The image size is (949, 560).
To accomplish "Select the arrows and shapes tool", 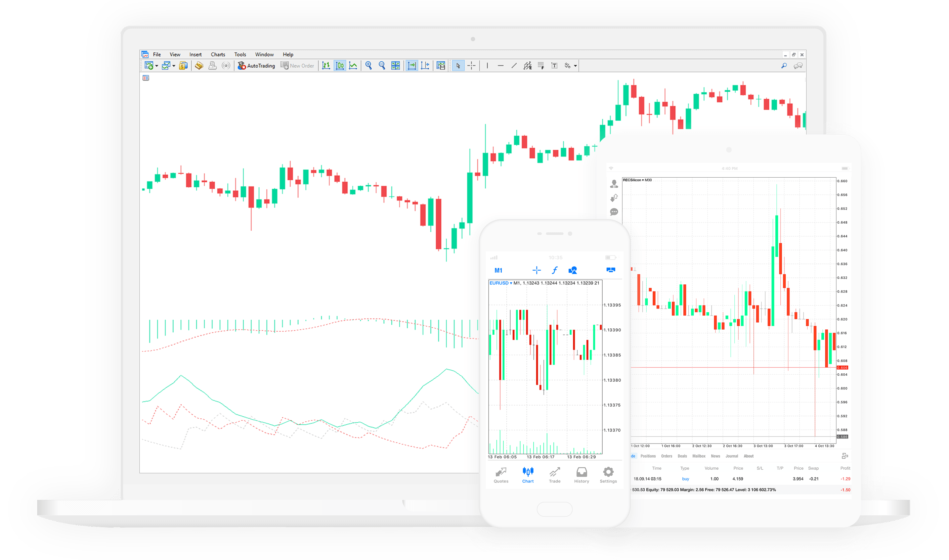I will 568,66.
